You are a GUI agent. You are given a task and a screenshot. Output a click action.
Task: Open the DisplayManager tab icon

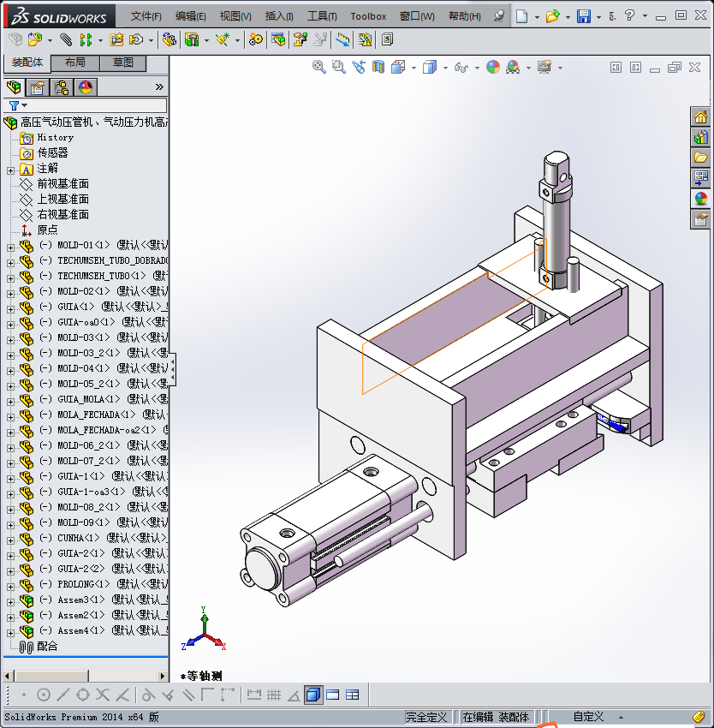point(86,87)
